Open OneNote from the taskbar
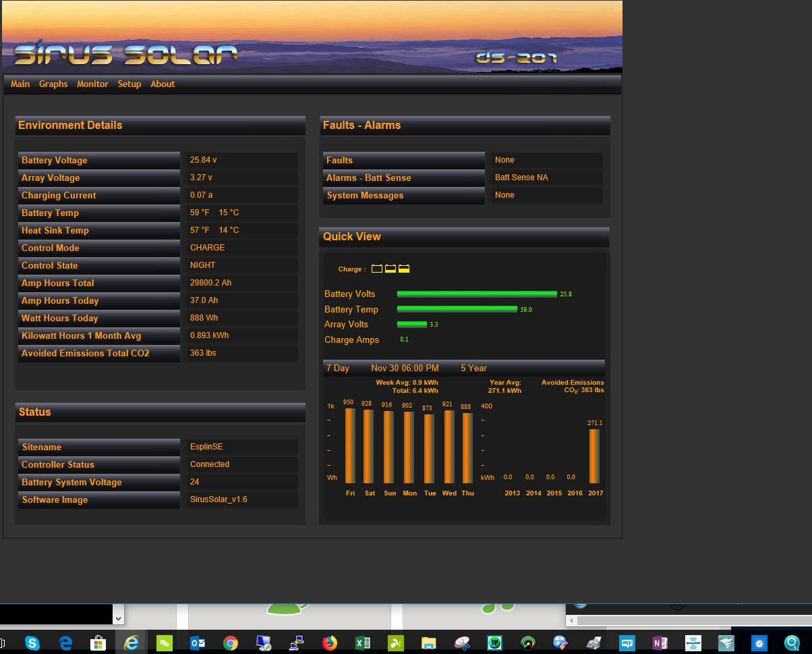The width and height of the screenshot is (812, 654). [x=660, y=643]
